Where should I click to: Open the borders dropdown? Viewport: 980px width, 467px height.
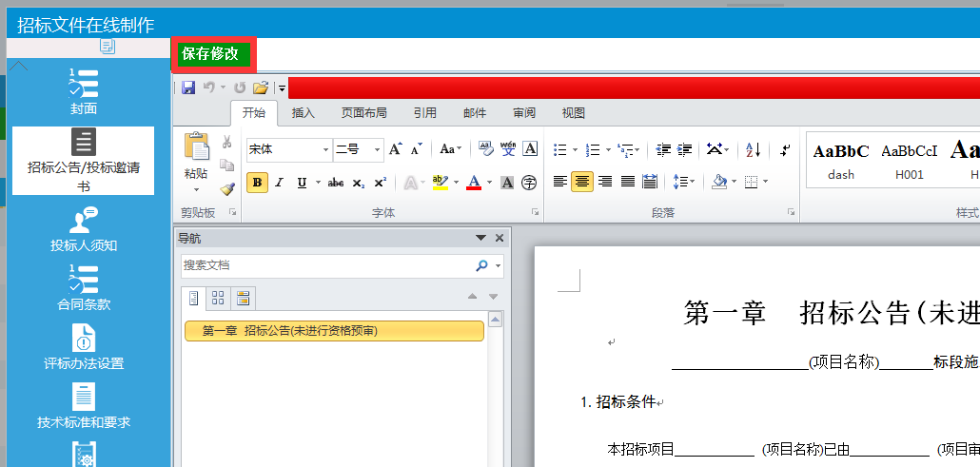click(x=765, y=183)
